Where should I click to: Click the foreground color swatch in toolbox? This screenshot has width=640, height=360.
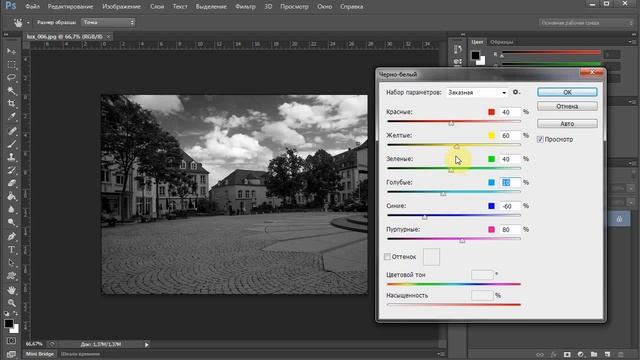pos(9,324)
